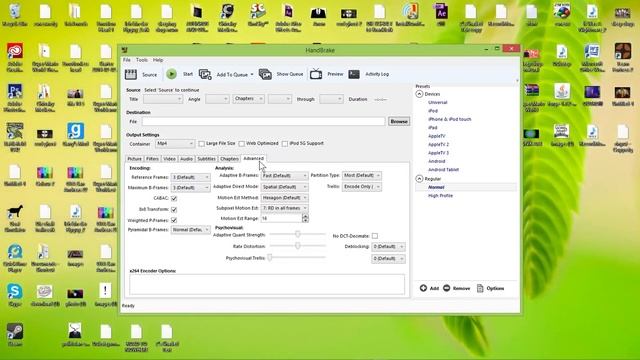The width and height of the screenshot is (640, 360).
Task: Uncheck the CABAC checkbox
Action: [x=174, y=198]
